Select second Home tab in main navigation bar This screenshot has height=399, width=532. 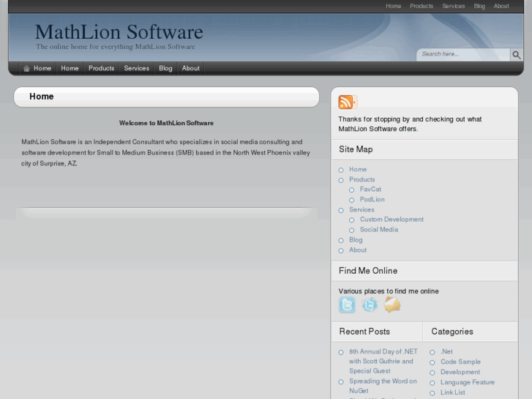70,68
